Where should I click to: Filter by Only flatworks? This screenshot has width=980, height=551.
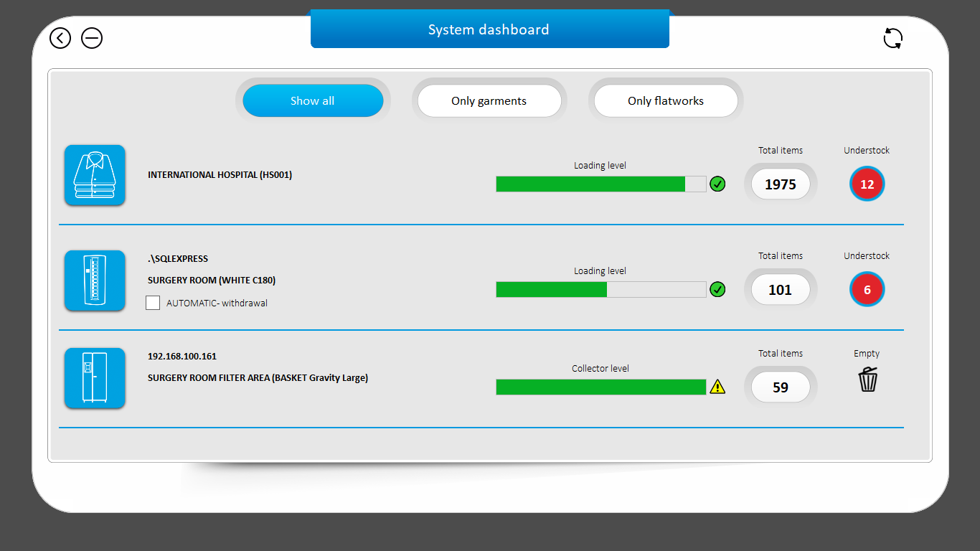click(x=666, y=101)
